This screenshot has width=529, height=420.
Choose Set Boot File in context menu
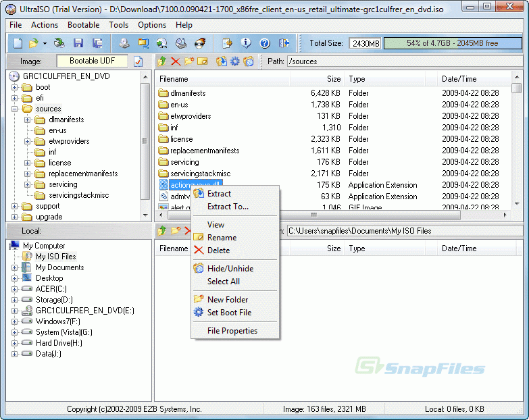pos(235,313)
